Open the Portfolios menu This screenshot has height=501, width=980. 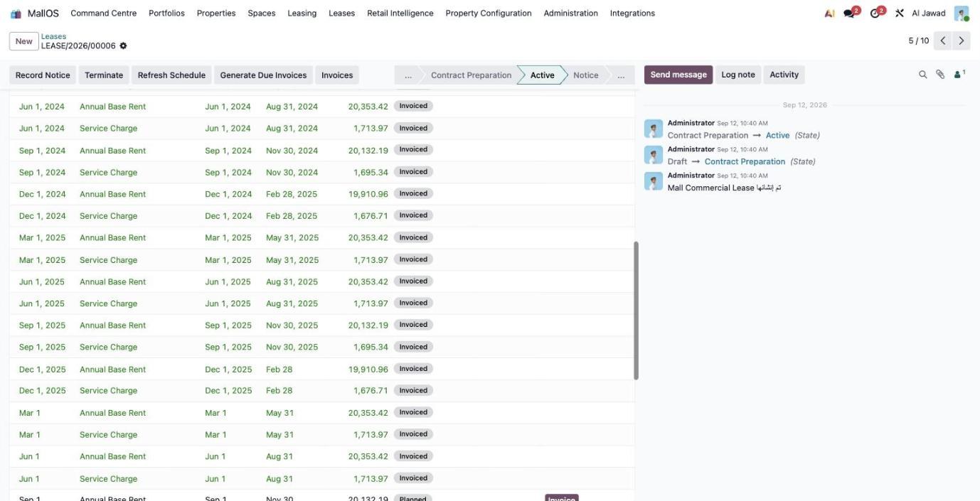[166, 14]
